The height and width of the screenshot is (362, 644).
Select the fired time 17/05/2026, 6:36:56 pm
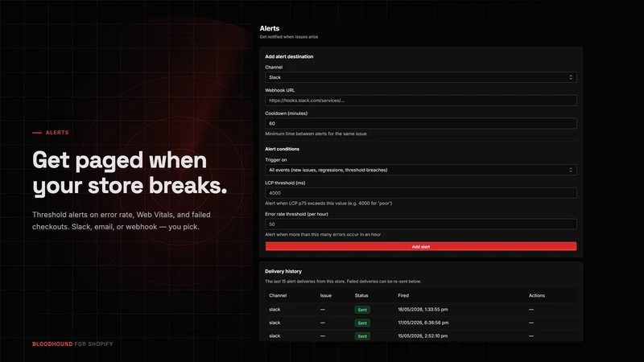click(x=423, y=323)
